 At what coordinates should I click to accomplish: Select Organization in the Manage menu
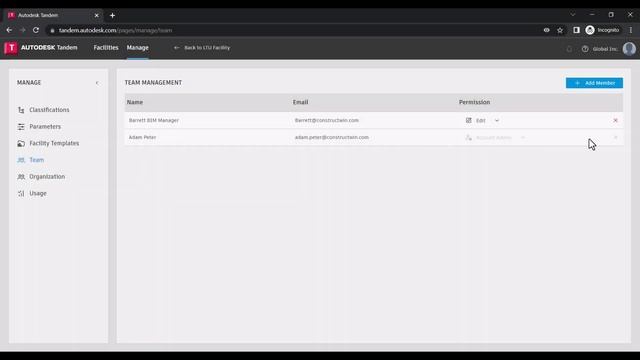tap(47, 177)
